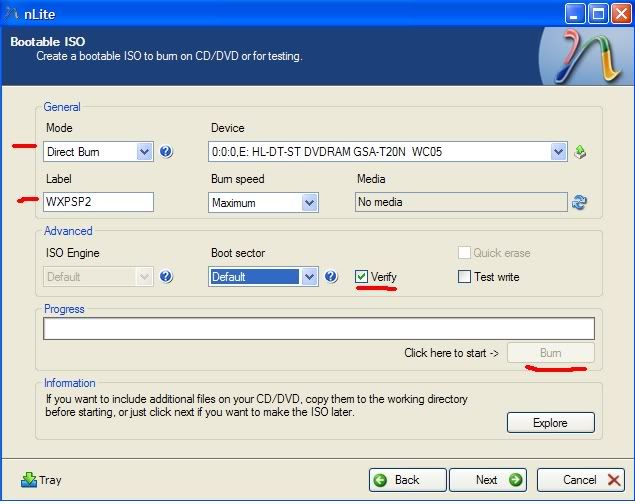Enable the Verify checkbox
This screenshot has height=504, width=635.
pos(361,276)
